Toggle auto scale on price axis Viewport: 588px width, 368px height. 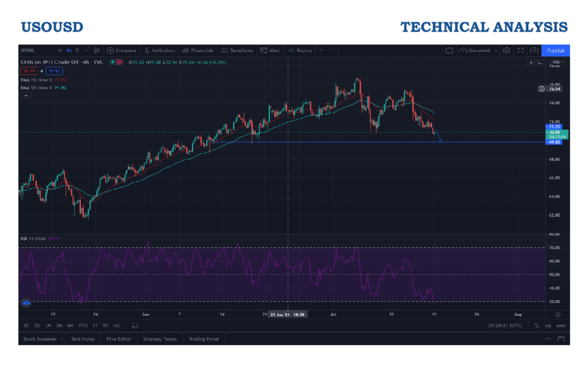coord(561,325)
